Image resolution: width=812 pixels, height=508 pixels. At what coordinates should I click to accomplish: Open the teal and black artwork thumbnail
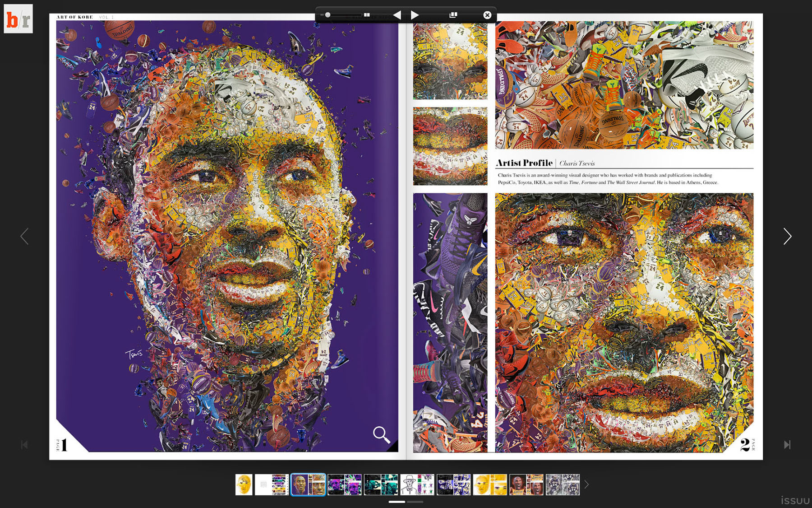click(x=381, y=485)
